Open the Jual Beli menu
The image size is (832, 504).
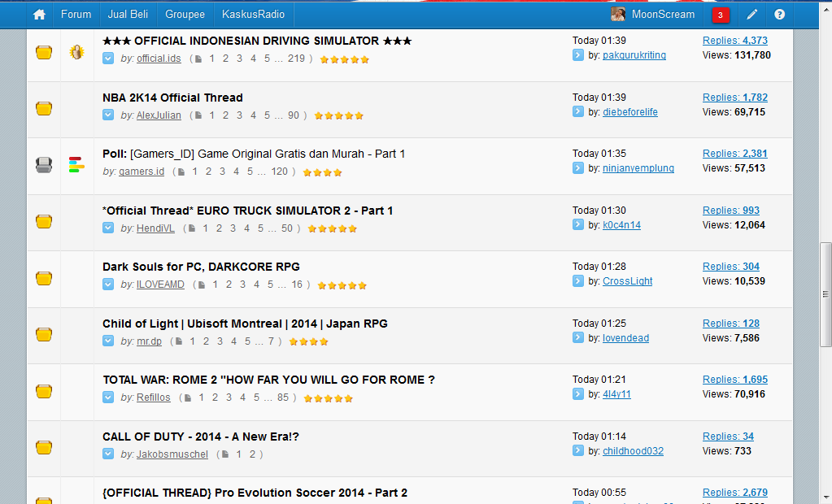(128, 15)
